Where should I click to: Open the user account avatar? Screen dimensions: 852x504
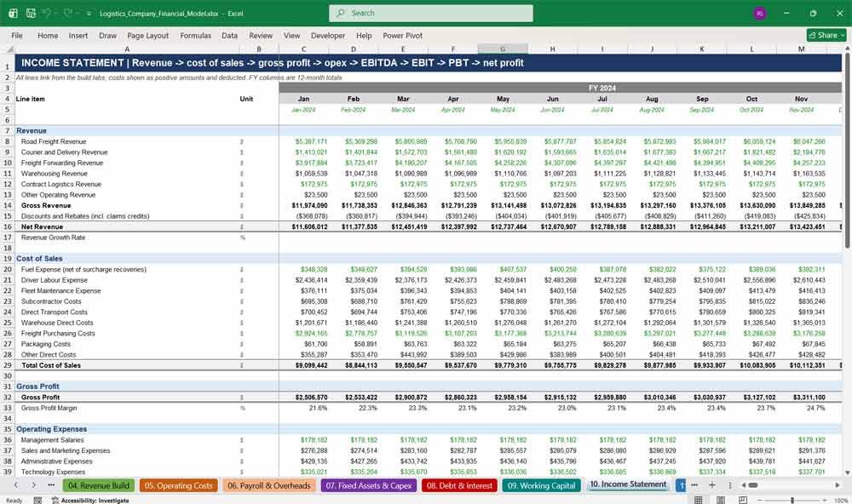click(760, 13)
